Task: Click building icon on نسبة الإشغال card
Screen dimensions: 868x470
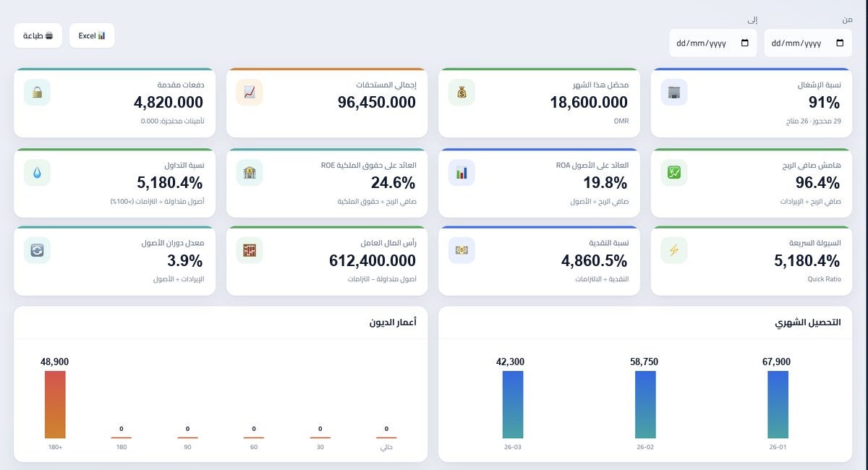Action: [674, 92]
